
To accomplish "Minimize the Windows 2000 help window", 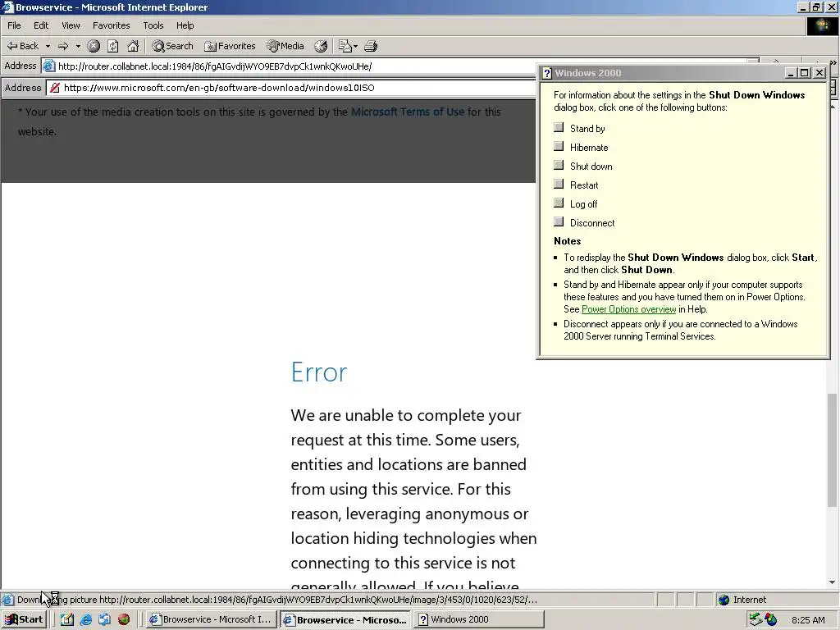I will pyautogui.click(x=792, y=73).
